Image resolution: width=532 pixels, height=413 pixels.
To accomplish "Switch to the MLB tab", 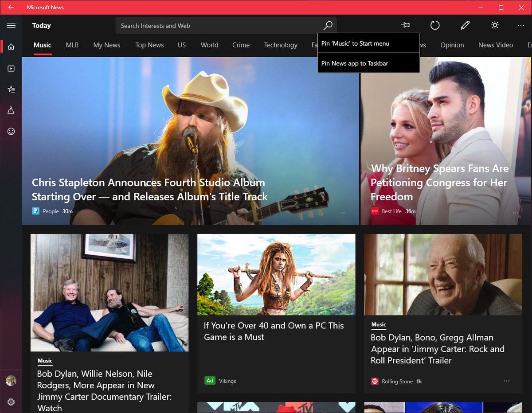I will coord(72,45).
